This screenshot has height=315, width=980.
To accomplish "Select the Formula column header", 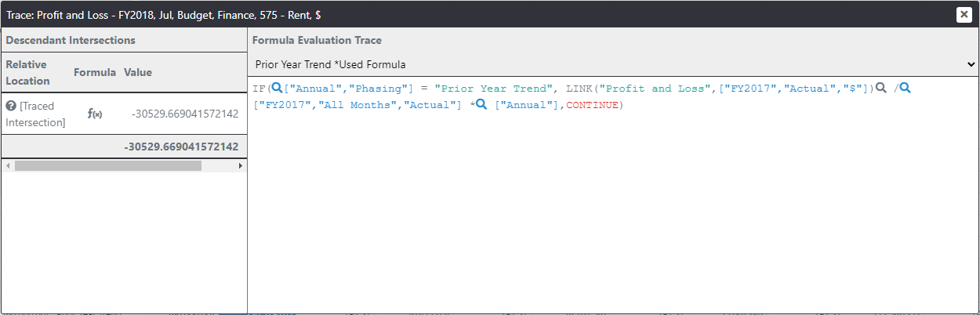I will [95, 72].
